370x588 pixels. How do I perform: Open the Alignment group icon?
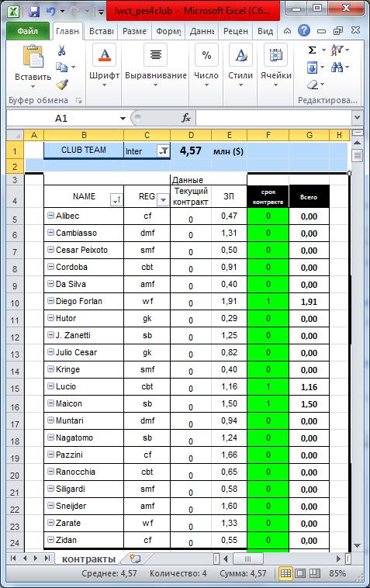click(x=156, y=55)
